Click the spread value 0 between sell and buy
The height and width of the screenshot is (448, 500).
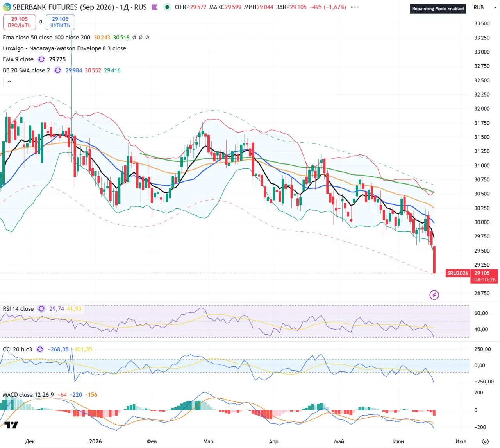[x=41, y=22]
